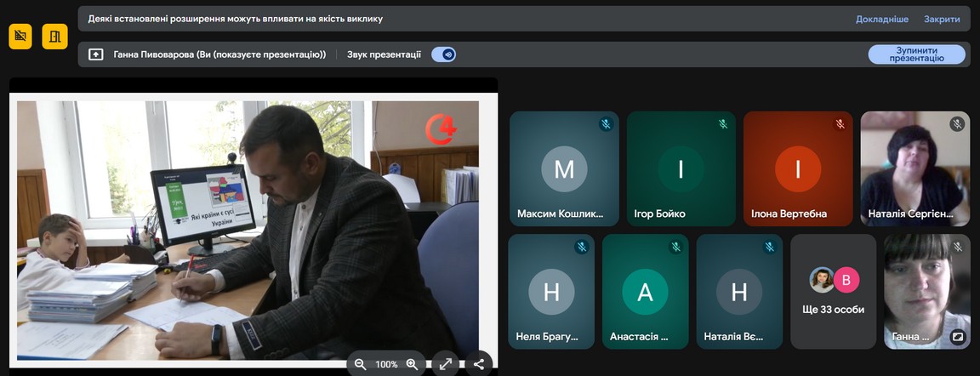Click the share icon on presentation
The image size is (980, 376).
click(479, 364)
